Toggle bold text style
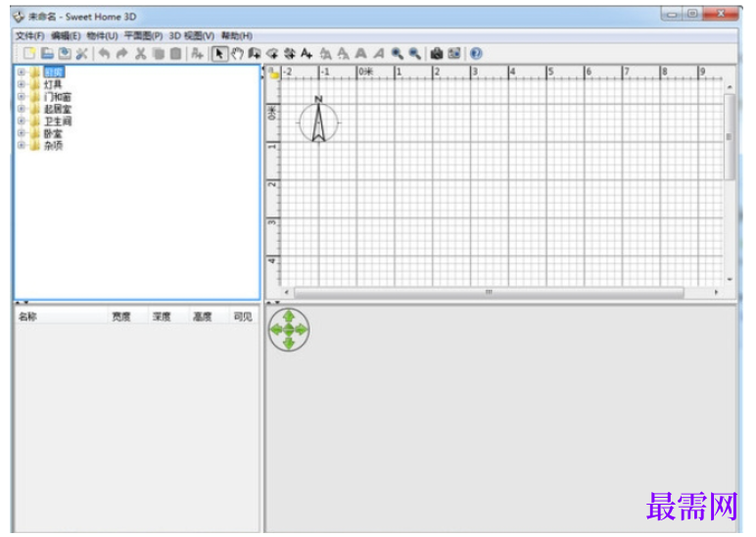This screenshot has width=756, height=537. pyautogui.click(x=360, y=54)
